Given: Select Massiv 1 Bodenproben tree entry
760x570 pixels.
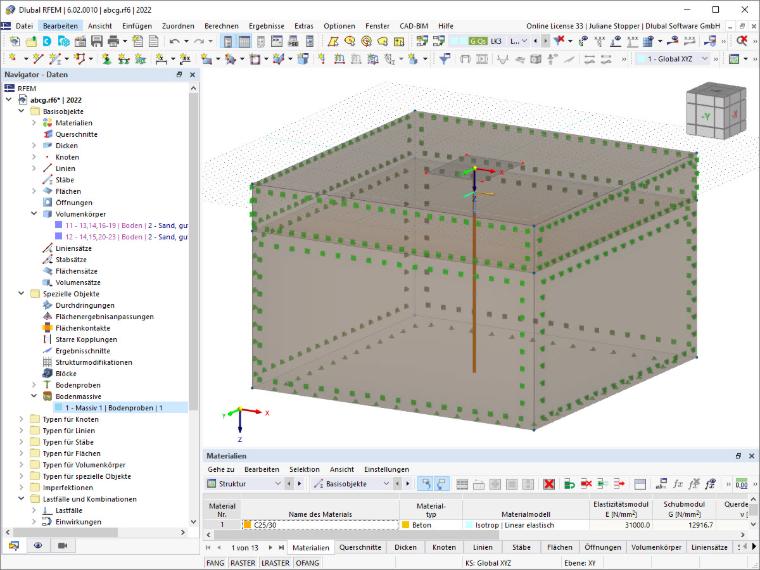Looking at the screenshot, I should (x=114, y=408).
